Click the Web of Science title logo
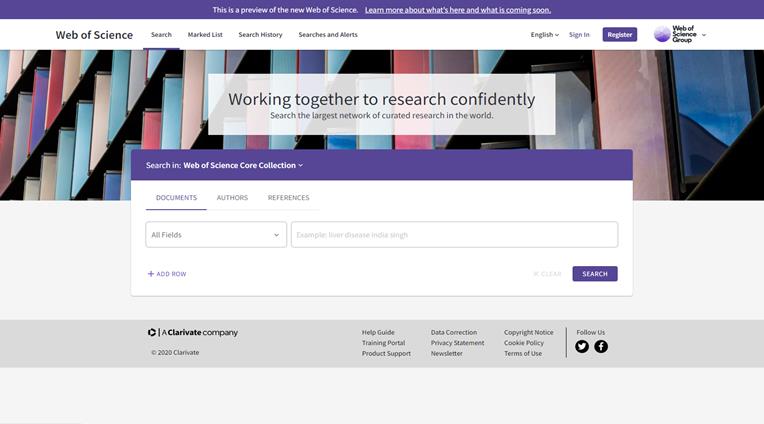This screenshot has width=764, height=424. 94,35
